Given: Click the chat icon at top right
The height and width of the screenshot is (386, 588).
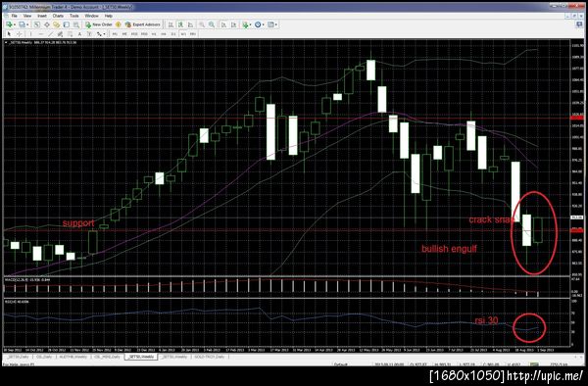Looking at the screenshot, I should (579, 24).
